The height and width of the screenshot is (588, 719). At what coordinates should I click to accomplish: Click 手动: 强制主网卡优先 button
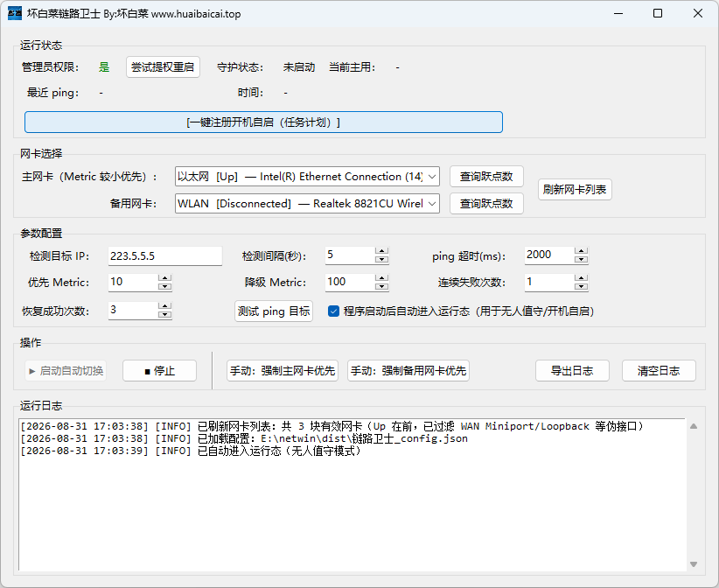click(x=283, y=371)
